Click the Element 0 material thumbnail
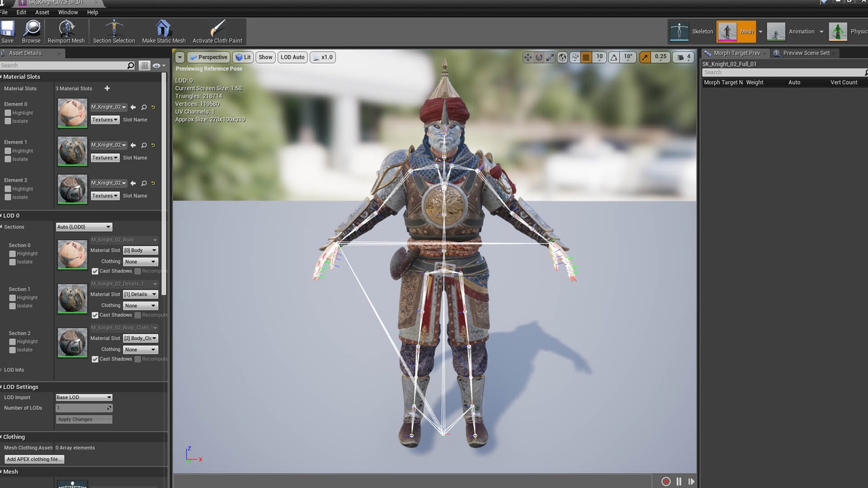The height and width of the screenshot is (488, 868). tap(73, 113)
